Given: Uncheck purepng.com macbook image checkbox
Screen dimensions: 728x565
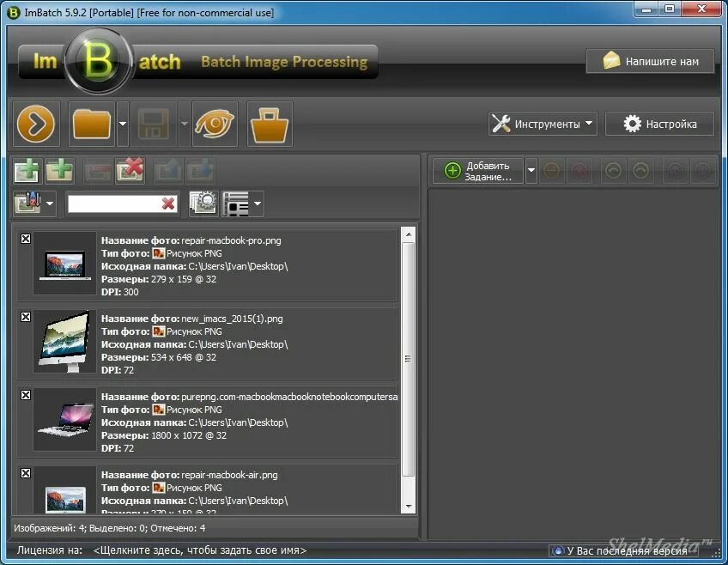Looking at the screenshot, I should pyautogui.click(x=26, y=395).
